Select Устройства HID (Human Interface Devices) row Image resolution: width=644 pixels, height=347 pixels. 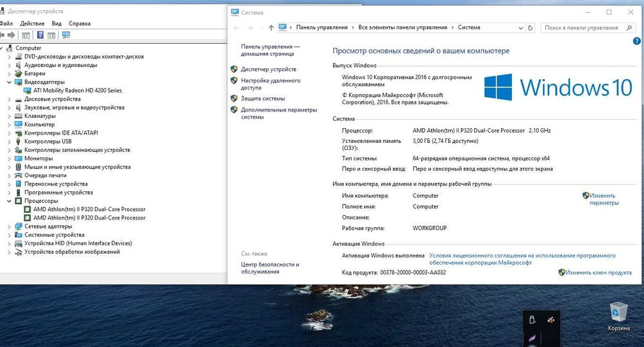coord(78,243)
